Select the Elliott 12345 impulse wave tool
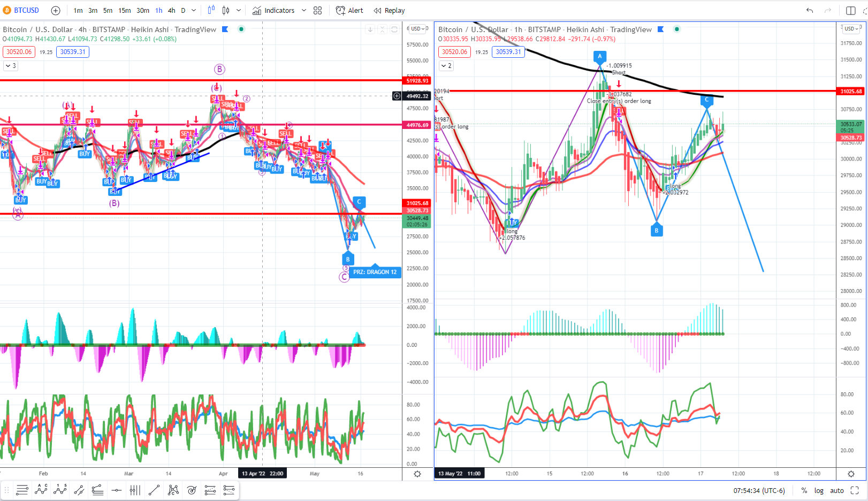This screenshot has width=868, height=501. tap(60, 490)
